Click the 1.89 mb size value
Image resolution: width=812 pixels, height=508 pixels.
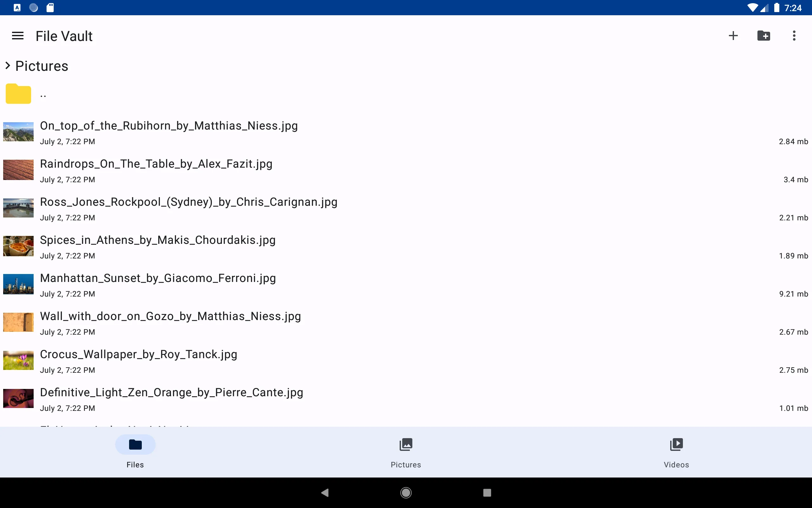[794, 256]
